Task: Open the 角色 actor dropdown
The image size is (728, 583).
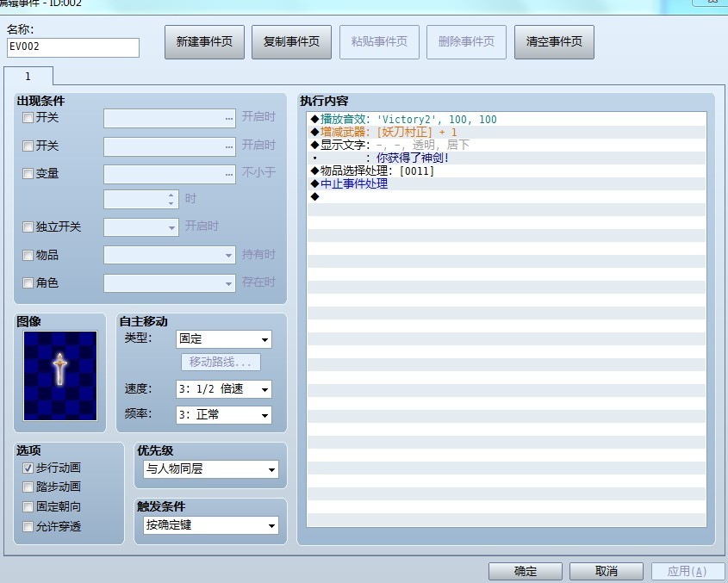Action: (x=170, y=283)
